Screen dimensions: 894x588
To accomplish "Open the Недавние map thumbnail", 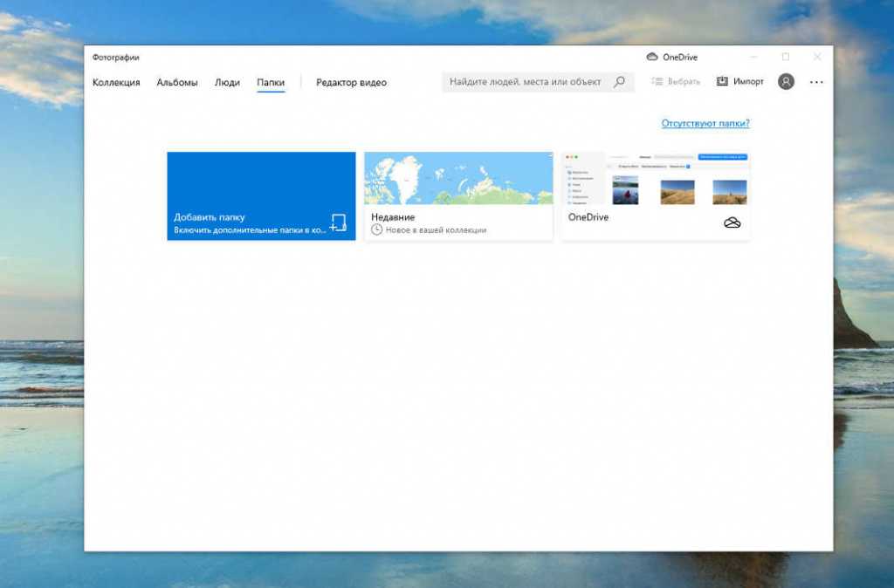I will (x=458, y=178).
